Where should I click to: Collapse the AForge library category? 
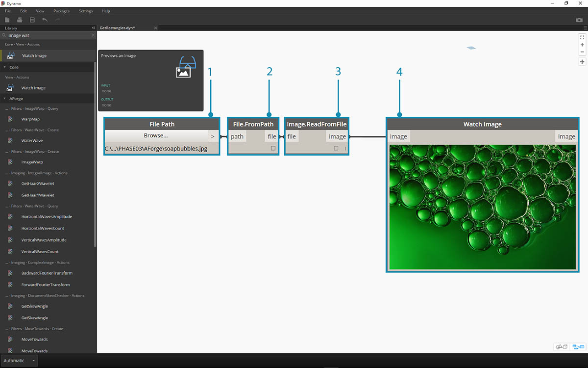(5, 99)
